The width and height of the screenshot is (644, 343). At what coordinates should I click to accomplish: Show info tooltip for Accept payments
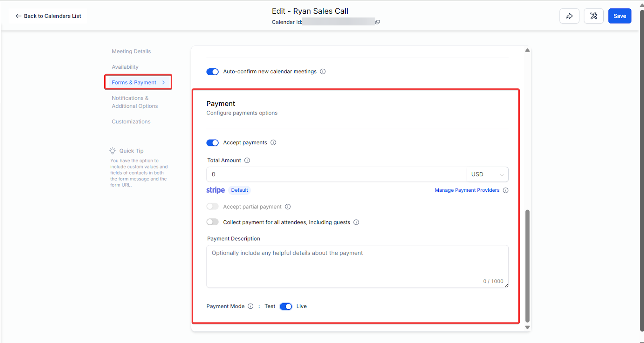pyautogui.click(x=273, y=142)
